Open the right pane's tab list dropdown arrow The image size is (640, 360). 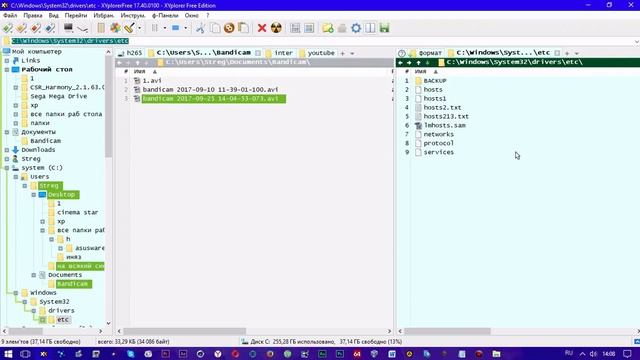coord(577,53)
